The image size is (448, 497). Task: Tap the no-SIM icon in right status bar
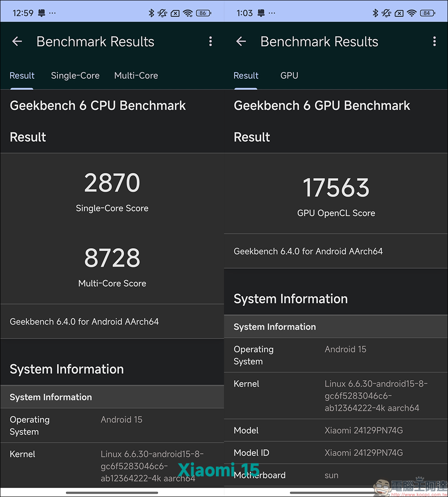399,13
